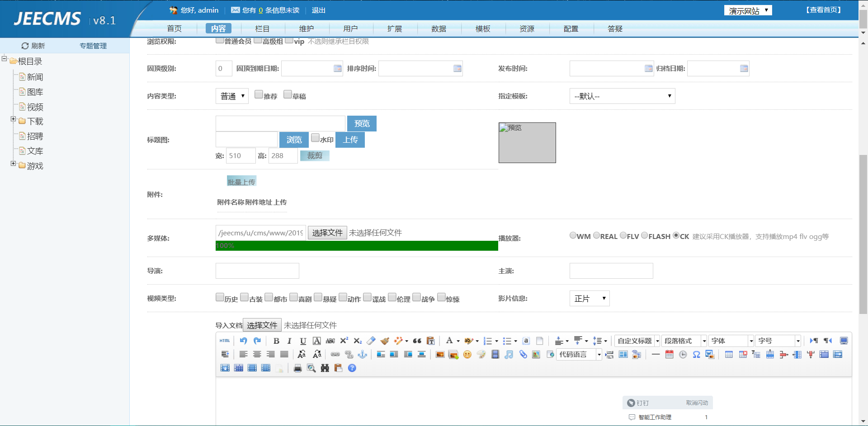Screen dimensions: 868x426
Task: Click the 批量上传 batch upload button
Action: click(241, 182)
